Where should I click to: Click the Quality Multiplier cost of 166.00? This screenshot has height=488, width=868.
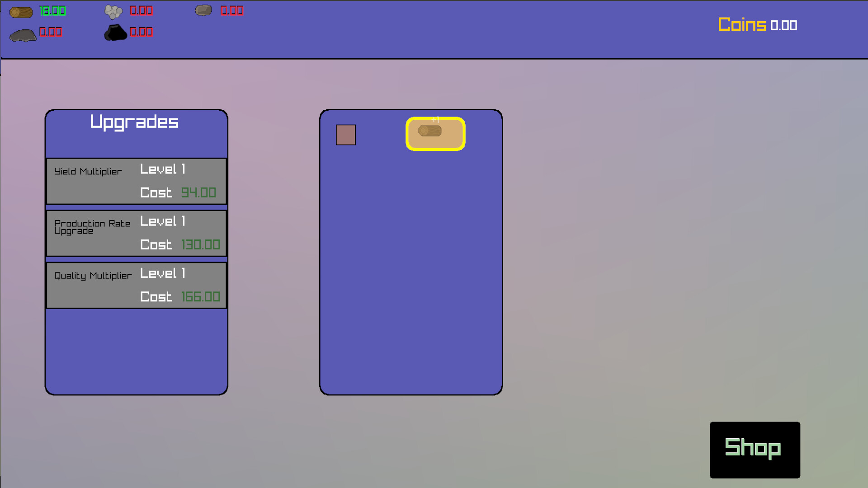tap(201, 296)
